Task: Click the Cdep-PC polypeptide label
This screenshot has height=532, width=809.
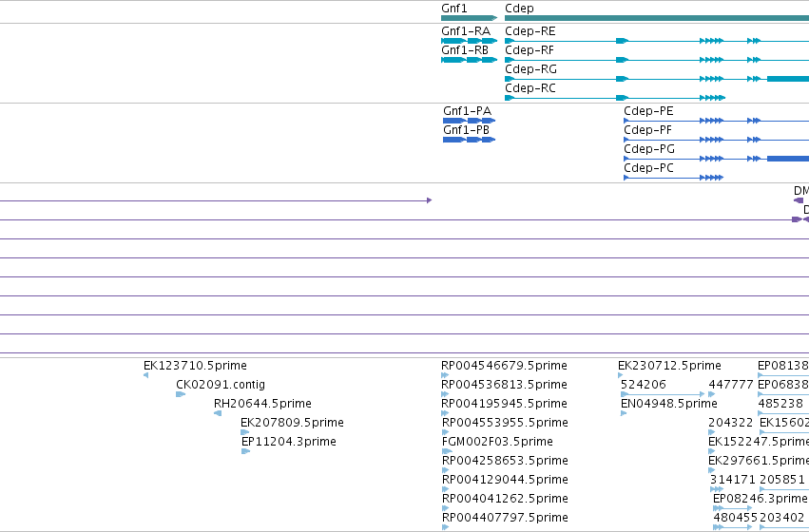Action: [x=648, y=168]
